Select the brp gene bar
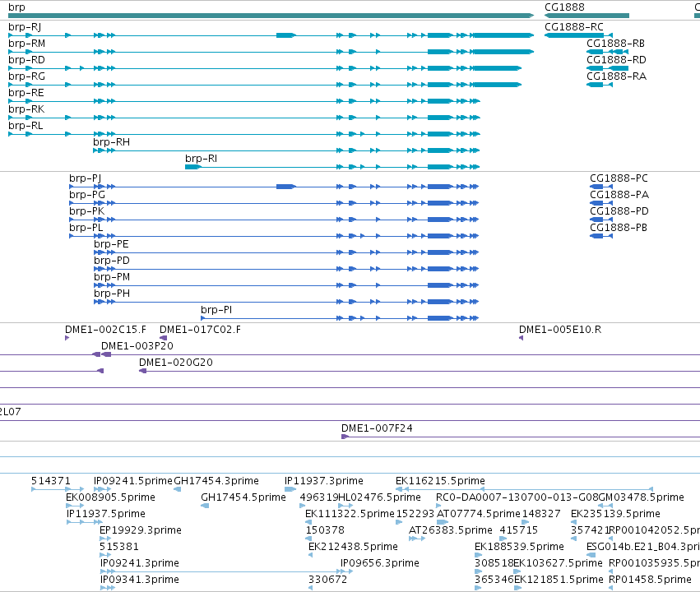 271,16
